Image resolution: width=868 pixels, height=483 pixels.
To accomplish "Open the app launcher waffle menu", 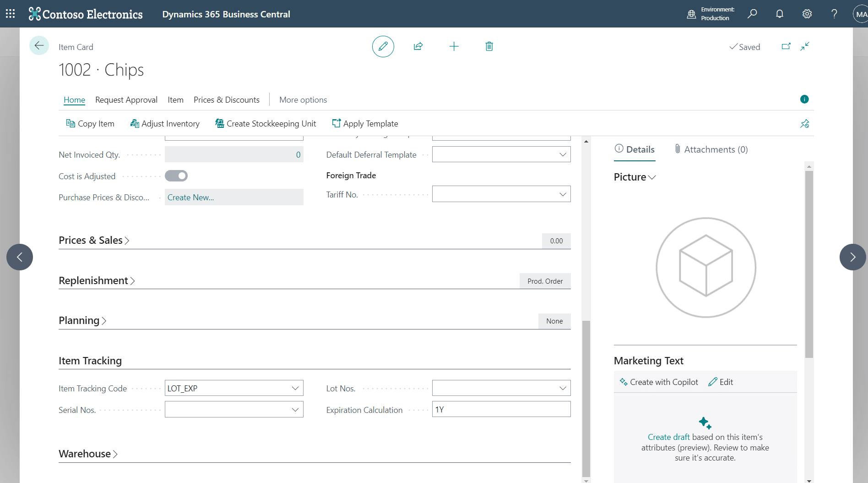I will [x=11, y=14].
